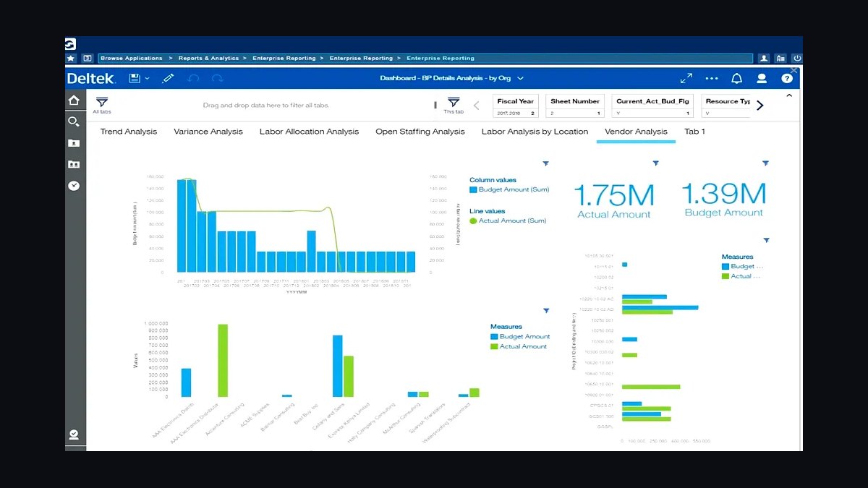Click the Budget Amount (Sum) legend swatch
The image size is (868, 488).
click(x=473, y=189)
